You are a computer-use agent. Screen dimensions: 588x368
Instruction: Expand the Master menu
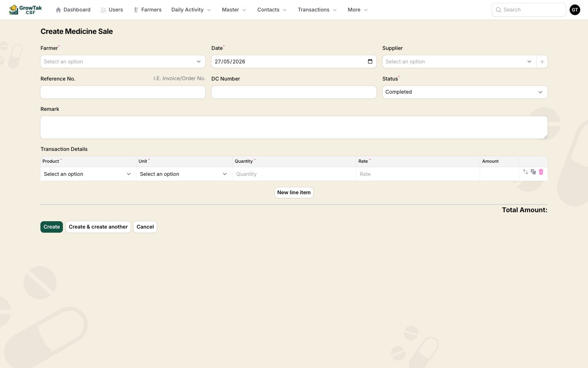tap(234, 10)
